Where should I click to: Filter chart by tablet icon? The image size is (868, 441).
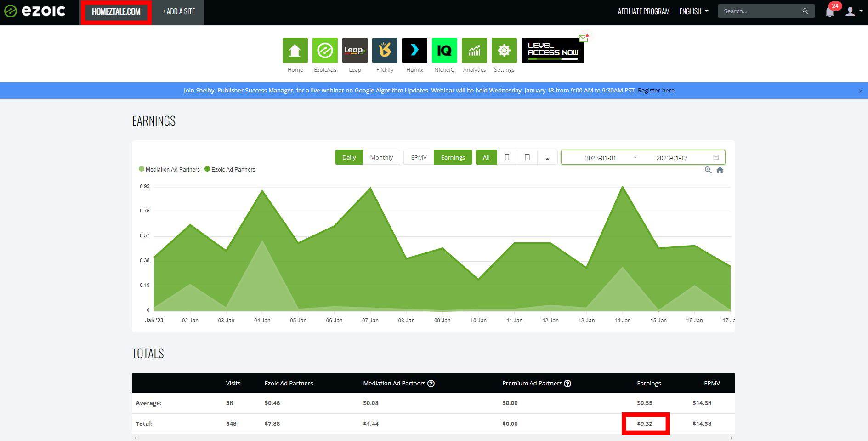527,157
